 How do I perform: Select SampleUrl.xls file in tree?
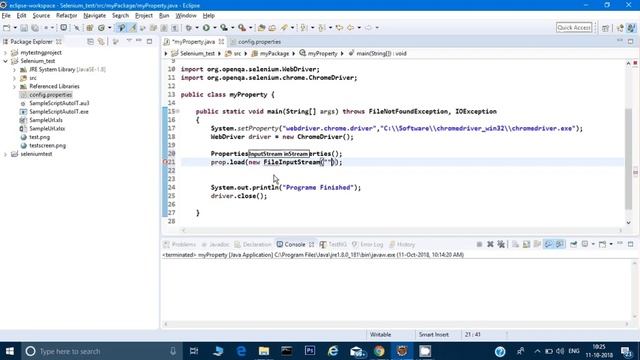click(46, 120)
